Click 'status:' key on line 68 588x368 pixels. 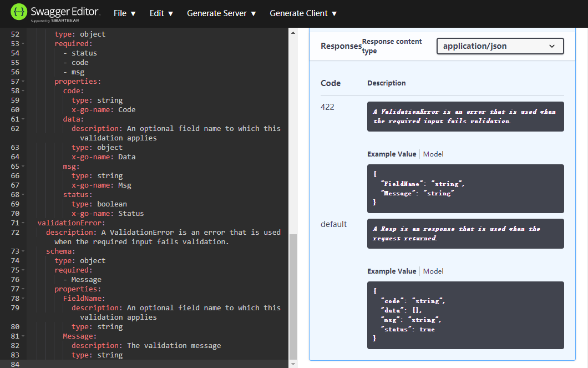tap(78, 195)
